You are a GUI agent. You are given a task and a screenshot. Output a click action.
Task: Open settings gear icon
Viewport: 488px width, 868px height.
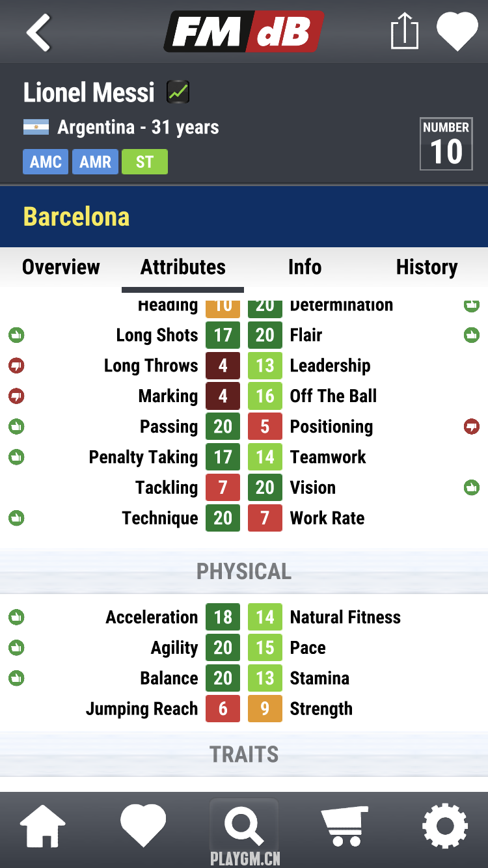445,826
